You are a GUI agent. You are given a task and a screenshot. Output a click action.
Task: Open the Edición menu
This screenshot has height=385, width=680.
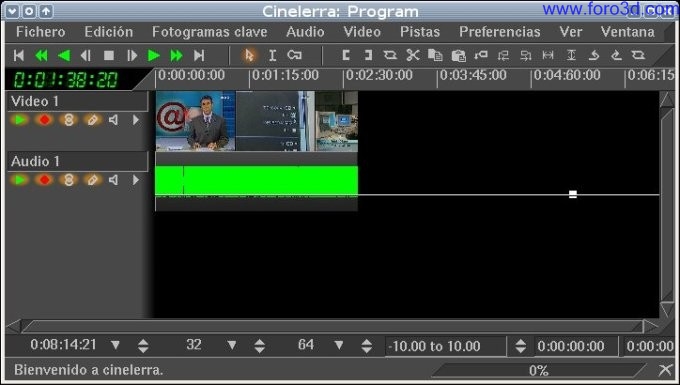tap(109, 32)
